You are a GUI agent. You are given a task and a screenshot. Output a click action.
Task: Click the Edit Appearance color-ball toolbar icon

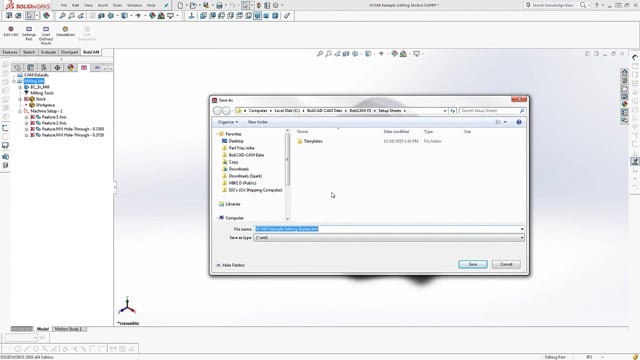tap(152, 16)
